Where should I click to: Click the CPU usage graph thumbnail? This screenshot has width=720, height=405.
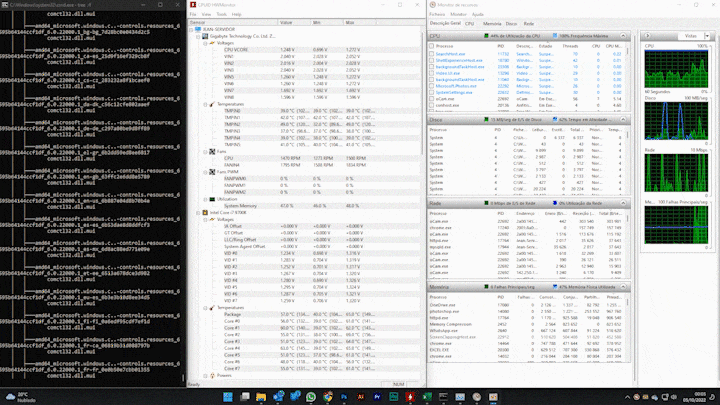pyautogui.click(x=676, y=69)
